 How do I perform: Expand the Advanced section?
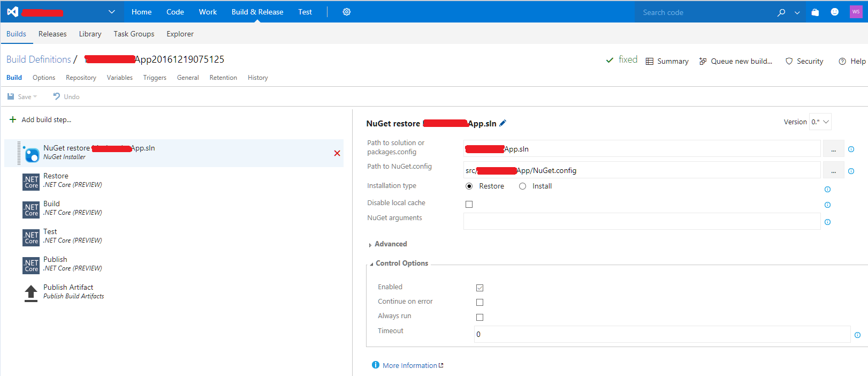coord(390,244)
